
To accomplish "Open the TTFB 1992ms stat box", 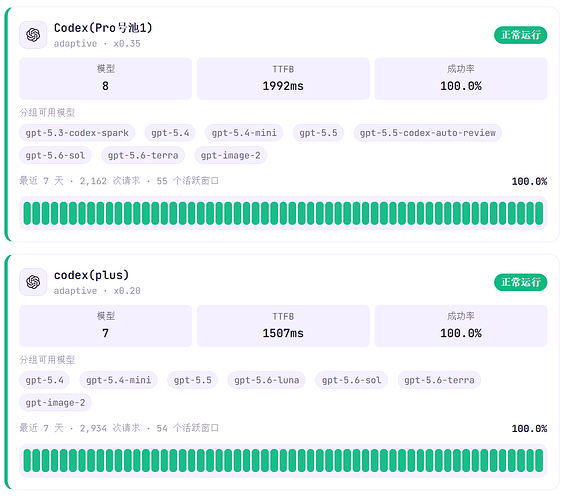I will point(283,79).
